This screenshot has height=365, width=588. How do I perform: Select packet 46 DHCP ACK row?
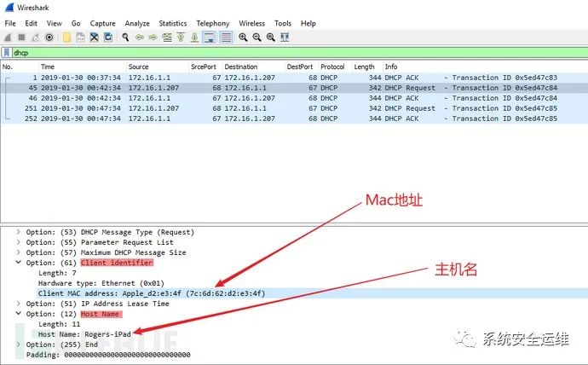[x=294, y=98]
